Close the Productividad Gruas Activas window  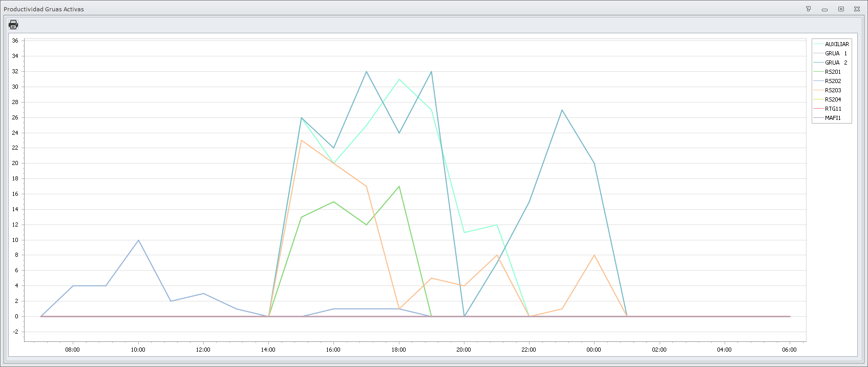point(857,9)
